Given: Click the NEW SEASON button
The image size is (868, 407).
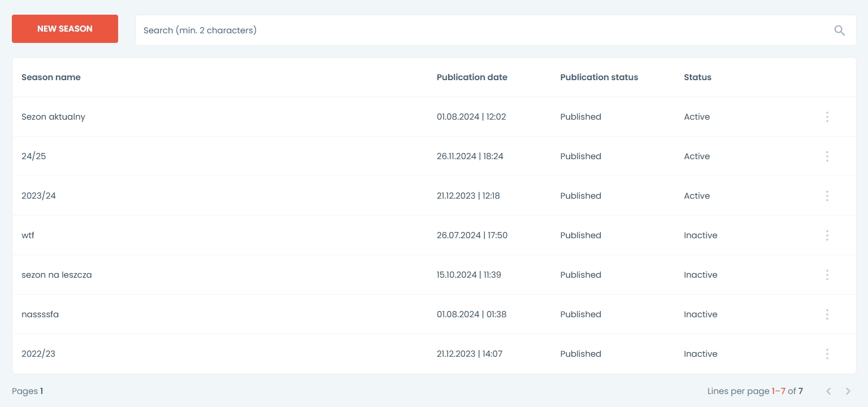Looking at the screenshot, I should 65,29.
